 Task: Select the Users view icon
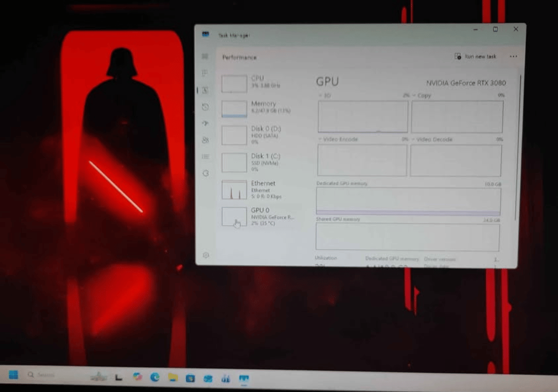pos(206,140)
